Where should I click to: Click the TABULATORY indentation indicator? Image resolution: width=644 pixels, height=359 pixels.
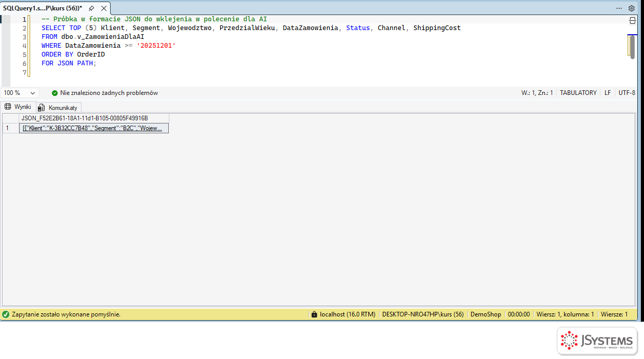(578, 93)
